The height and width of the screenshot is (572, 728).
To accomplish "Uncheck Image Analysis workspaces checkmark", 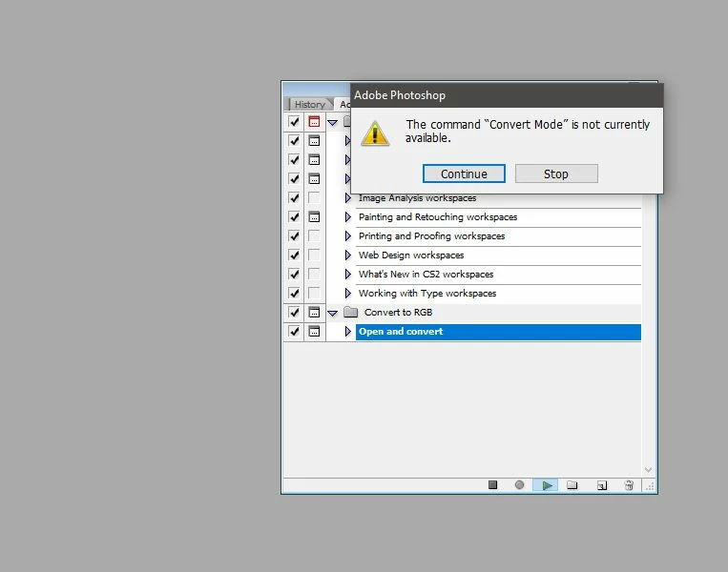I will (294, 197).
